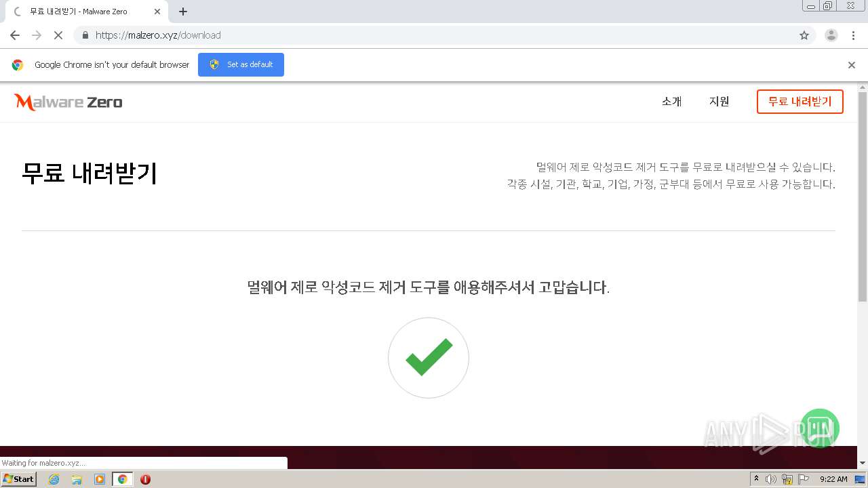
Task: Switch to Chrome in the taskbar
Action: [x=122, y=479]
